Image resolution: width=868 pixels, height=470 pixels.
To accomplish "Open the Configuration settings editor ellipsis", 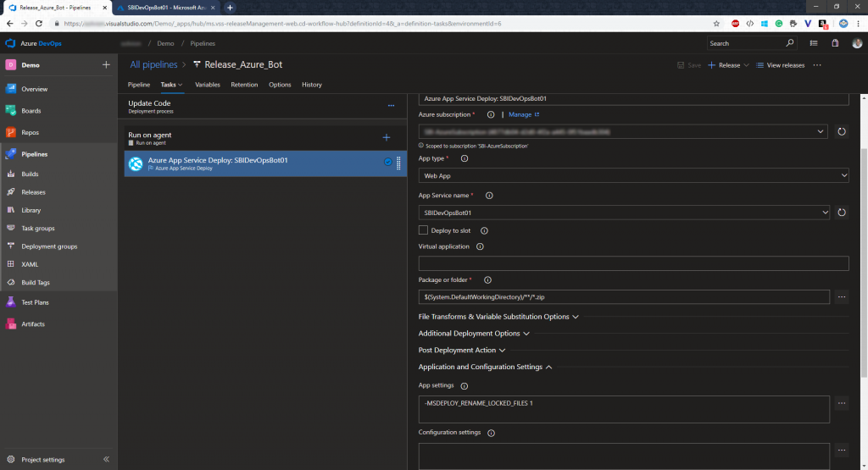I will click(842, 450).
